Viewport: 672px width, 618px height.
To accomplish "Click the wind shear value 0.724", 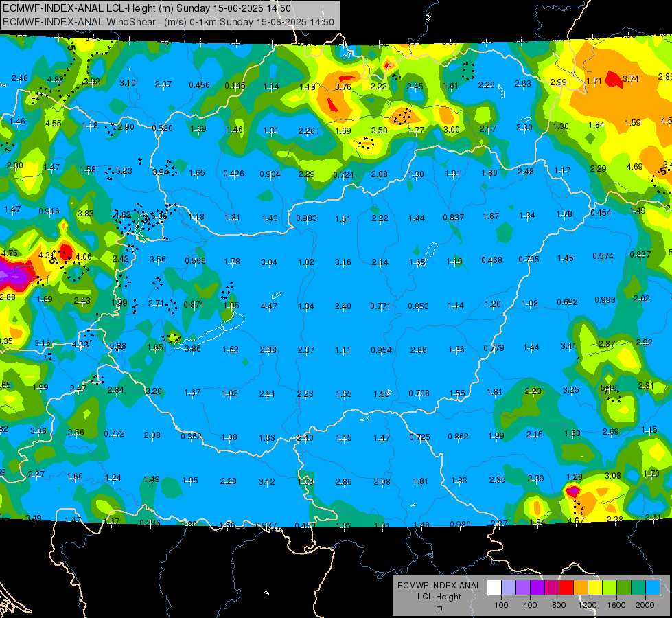I will 343,175.
